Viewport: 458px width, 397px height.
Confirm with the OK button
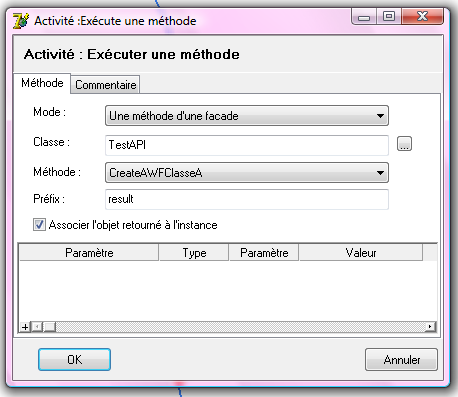74,360
